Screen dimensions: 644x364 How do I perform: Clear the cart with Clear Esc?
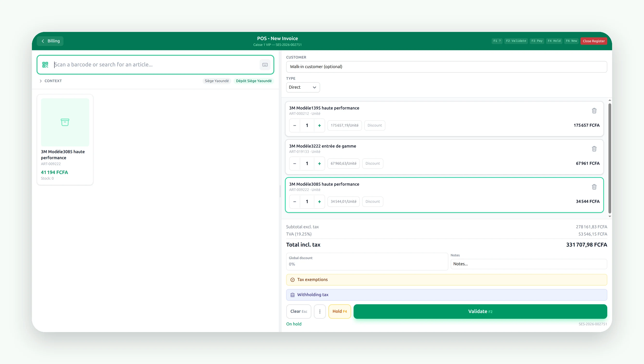coord(299,312)
